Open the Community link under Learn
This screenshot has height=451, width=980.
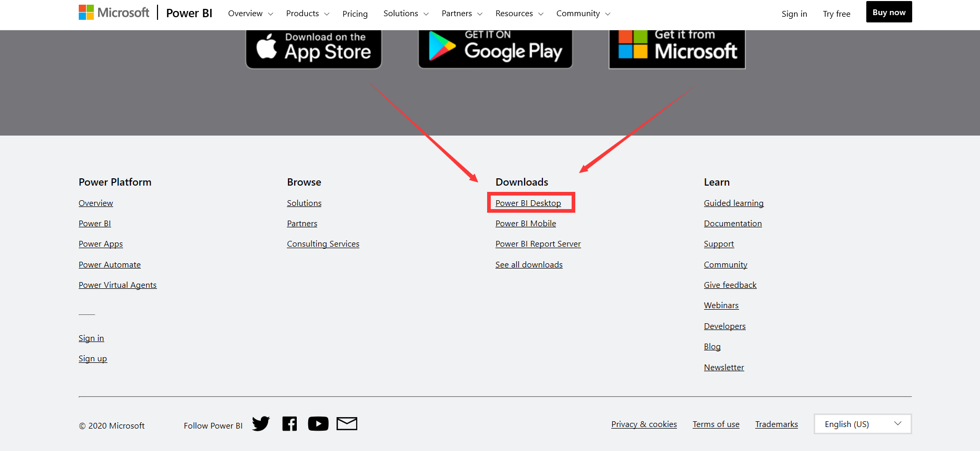click(725, 264)
